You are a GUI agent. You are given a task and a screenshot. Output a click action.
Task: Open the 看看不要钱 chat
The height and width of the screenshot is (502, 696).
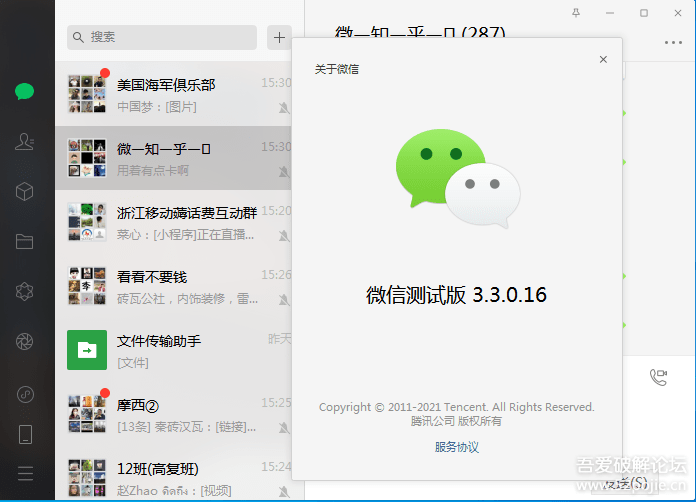pos(173,286)
